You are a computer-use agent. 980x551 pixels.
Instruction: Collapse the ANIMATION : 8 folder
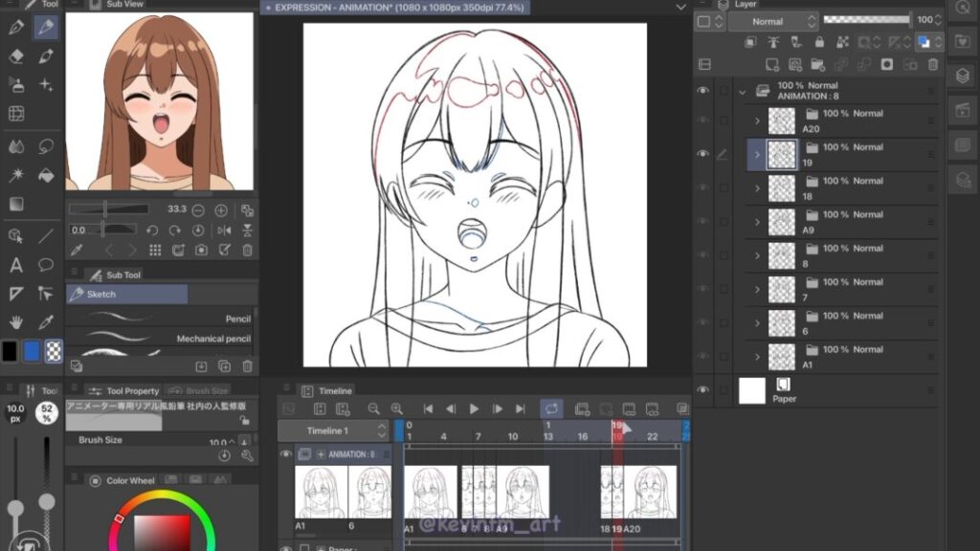tap(742, 92)
